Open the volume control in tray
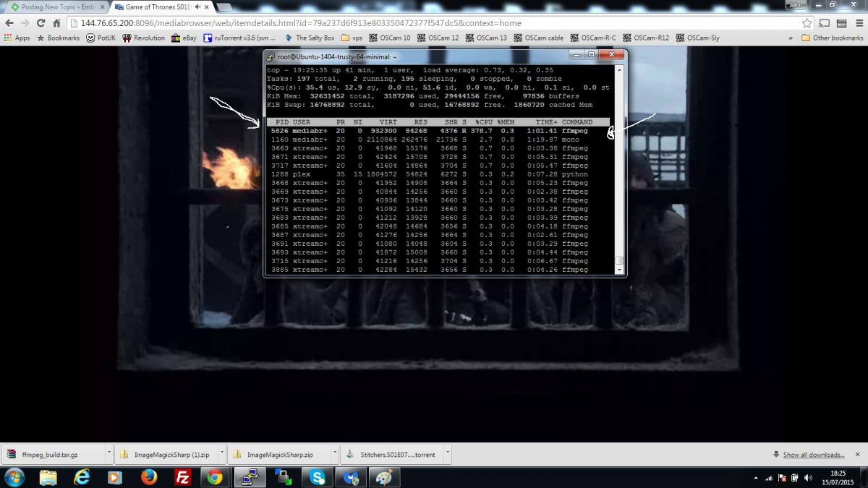 pyautogui.click(x=807, y=478)
